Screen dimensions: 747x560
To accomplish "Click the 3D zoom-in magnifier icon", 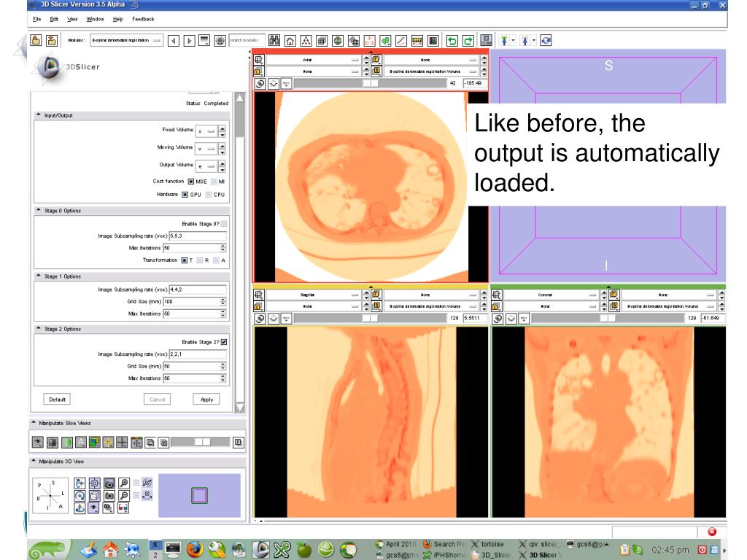I will click(x=124, y=483).
